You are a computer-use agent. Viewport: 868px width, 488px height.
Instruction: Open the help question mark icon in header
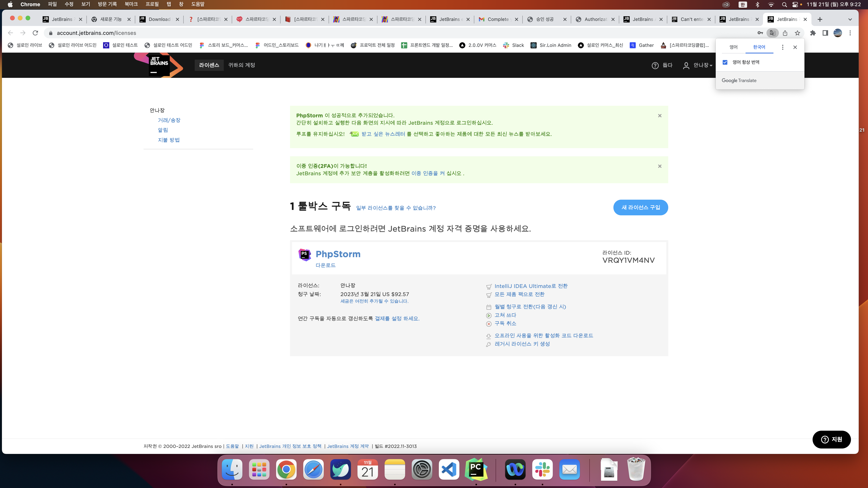(x=655, y=65)
